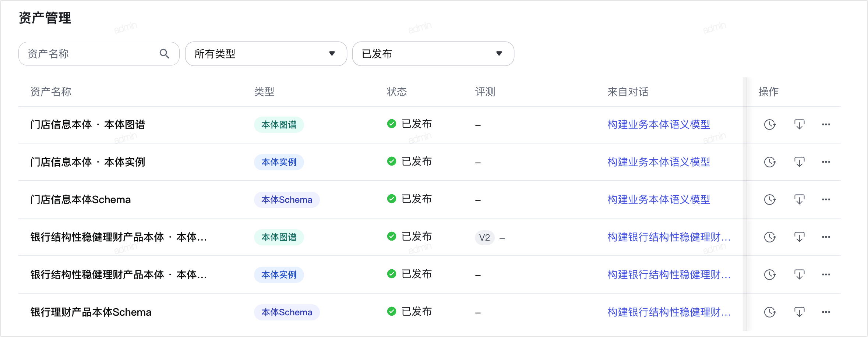Click the 本体实例 tag in 门店信息本体 row

(279, 162)
